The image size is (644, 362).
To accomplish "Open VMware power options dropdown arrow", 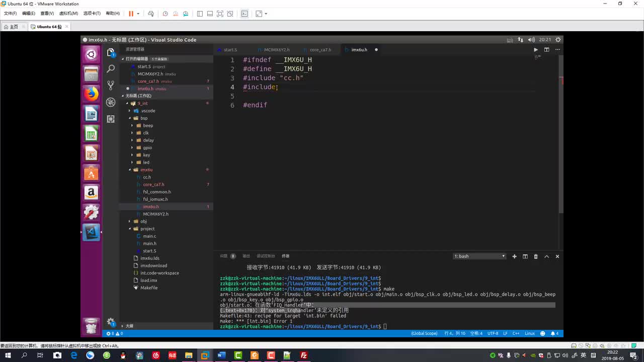I will point(138,14).
